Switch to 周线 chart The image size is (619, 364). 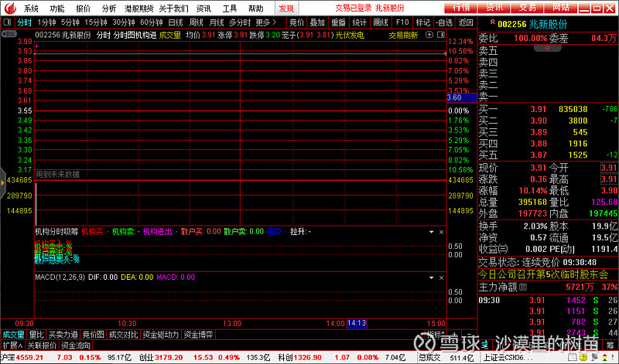click(197, 22)
